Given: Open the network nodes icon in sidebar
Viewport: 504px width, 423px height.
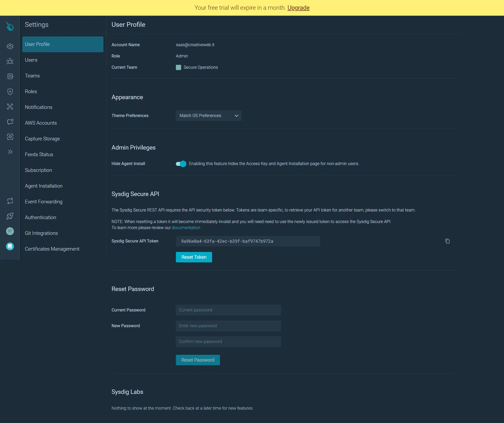Looking at the screenshot, I should (10, 107).
